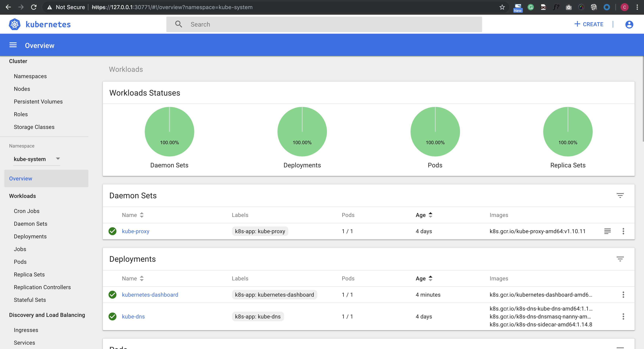Click the Daemon Sets pie chart
The height and width of the screenshot is (349, 644).
170,132
